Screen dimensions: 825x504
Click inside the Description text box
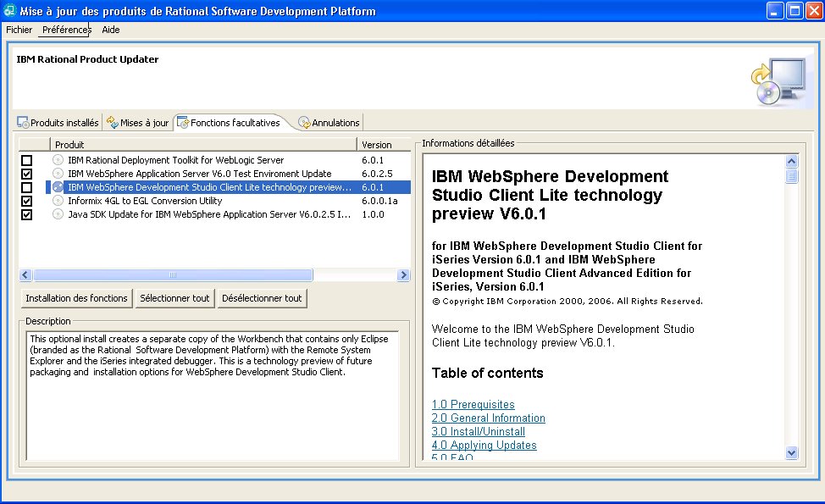[213, 396]
